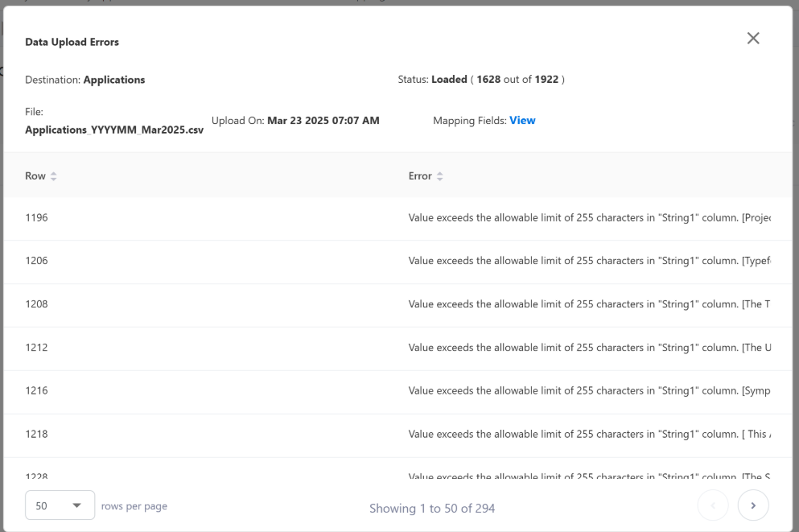The height and width of the screenshot is (532, 799).
Task: Click the Loaded status text
Action: (449, 80)
